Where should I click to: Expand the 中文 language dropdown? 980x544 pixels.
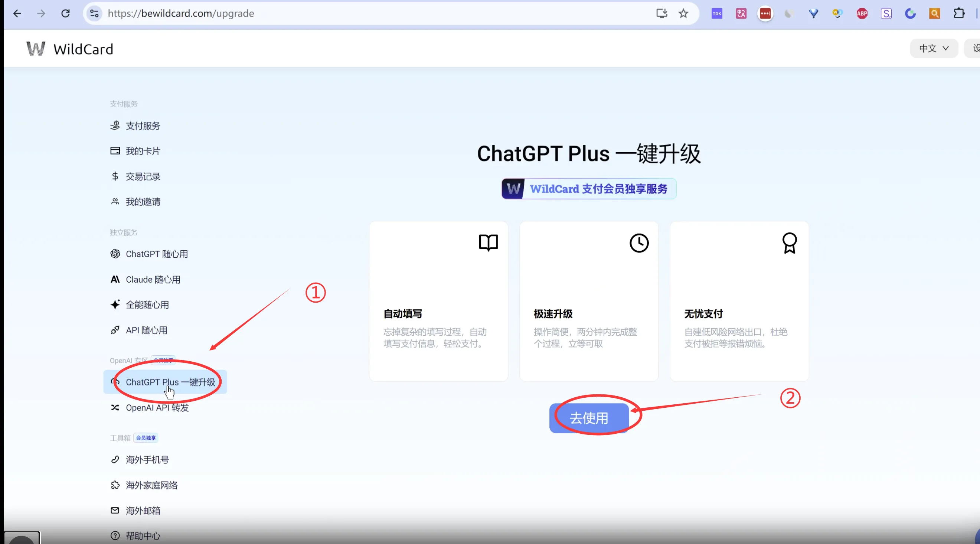[934, 48]
